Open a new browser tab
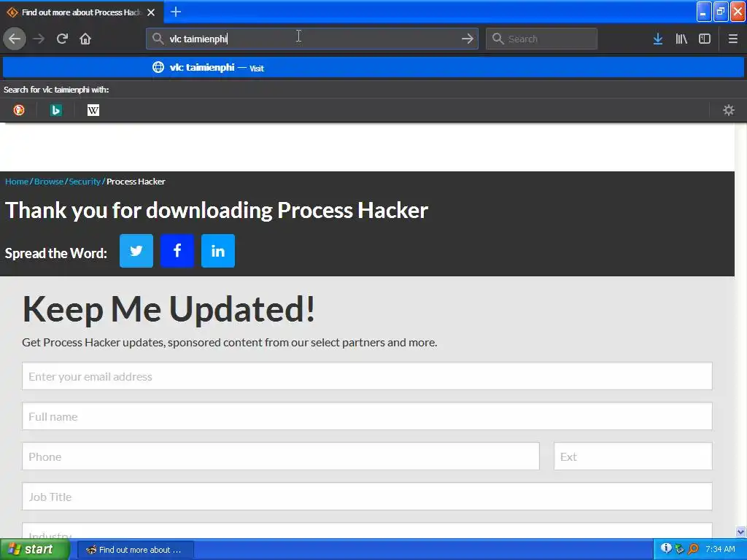The width and height of the screenshot is (747, 560). (x=175, y=12)
